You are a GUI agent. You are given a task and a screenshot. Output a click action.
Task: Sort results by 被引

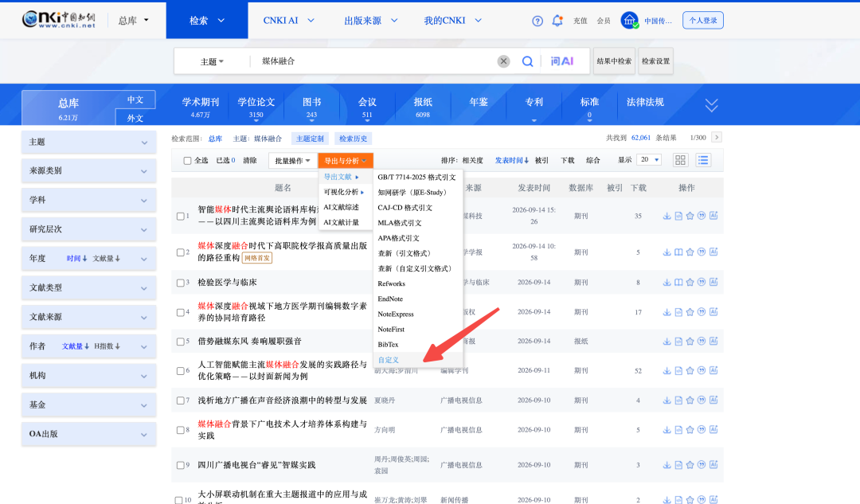542,160
